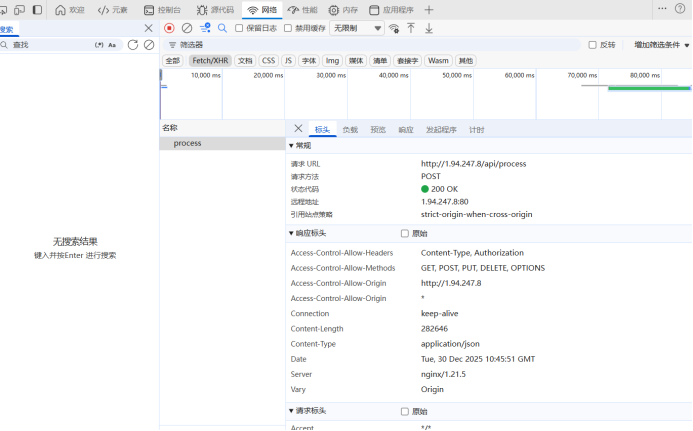Screen dimensions: 693x431
Task: Toggle regular expression search option
Action: tap(99, 45)
